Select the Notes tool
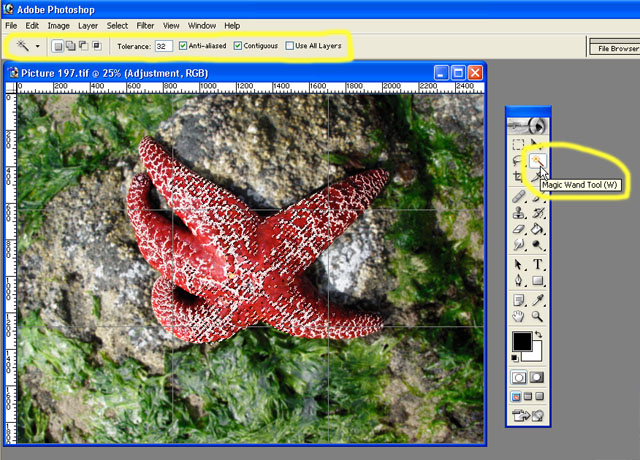Viewport: 640px width, 460px height. point(518,300)
